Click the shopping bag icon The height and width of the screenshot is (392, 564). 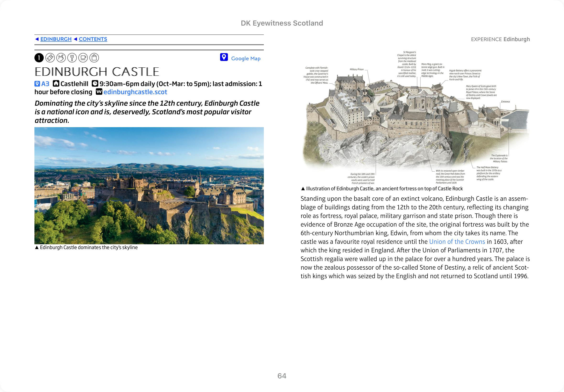pos(94,58)
